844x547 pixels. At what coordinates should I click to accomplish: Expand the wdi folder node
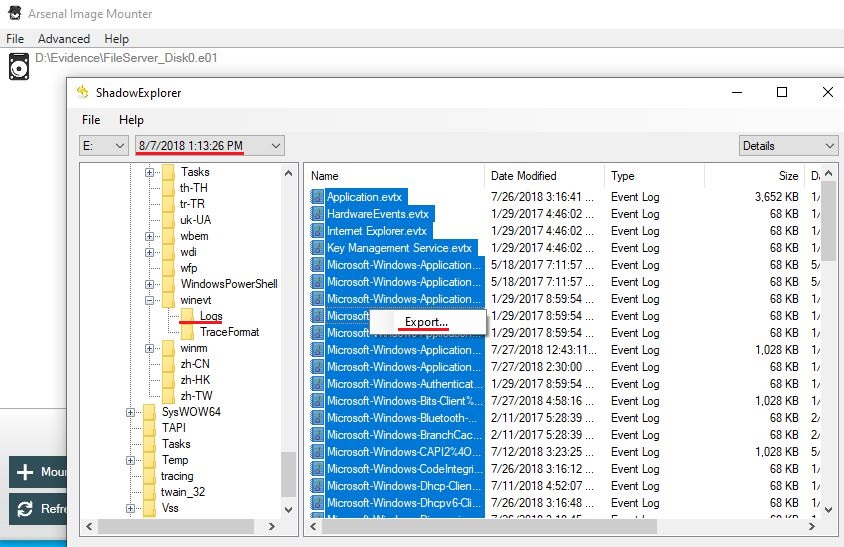tap(149, 252)
